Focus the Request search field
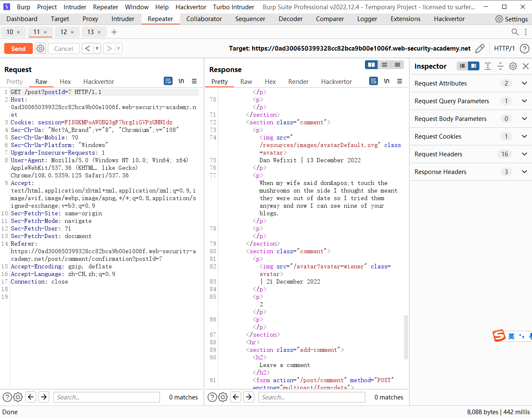 (x=106, y=397)
